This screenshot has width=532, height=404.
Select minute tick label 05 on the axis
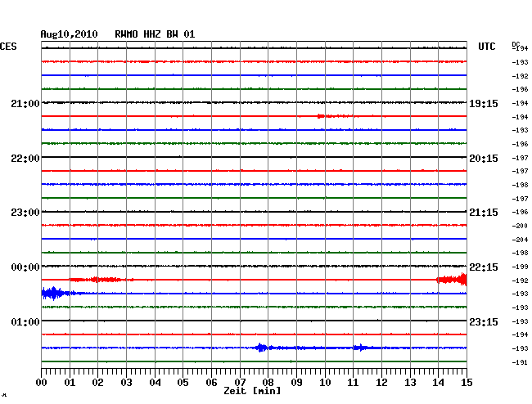point(183,383)
